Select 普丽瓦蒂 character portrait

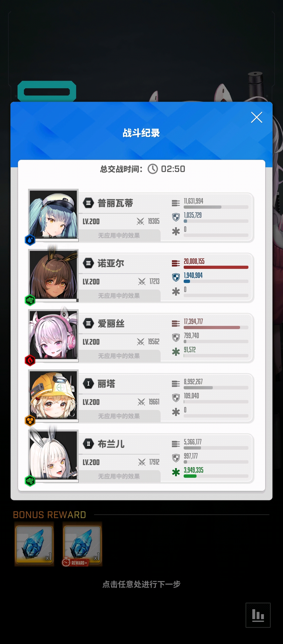click(x=53, y=214)
